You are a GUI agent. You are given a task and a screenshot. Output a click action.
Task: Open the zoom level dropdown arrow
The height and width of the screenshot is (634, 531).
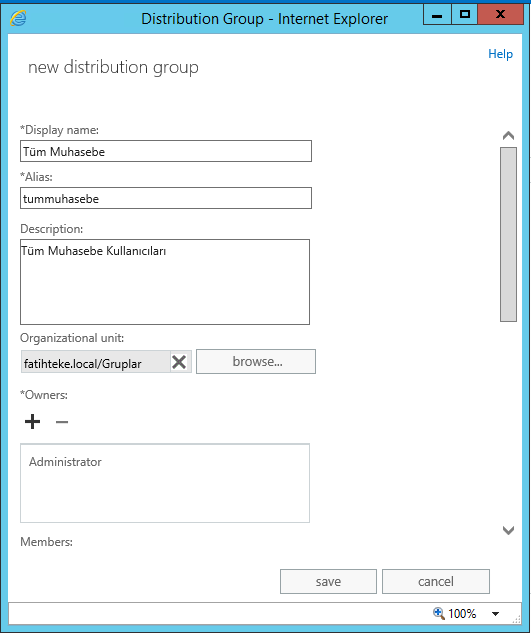(495, 614)
